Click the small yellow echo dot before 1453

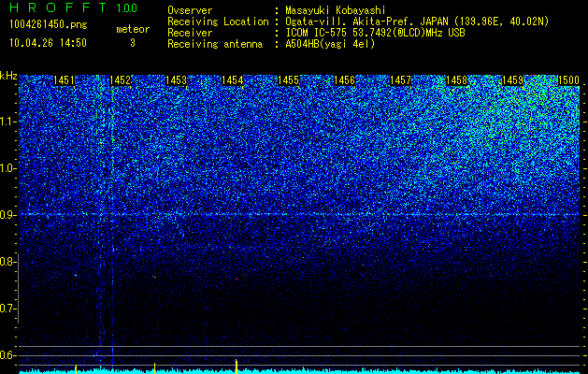tap(153, 277)
